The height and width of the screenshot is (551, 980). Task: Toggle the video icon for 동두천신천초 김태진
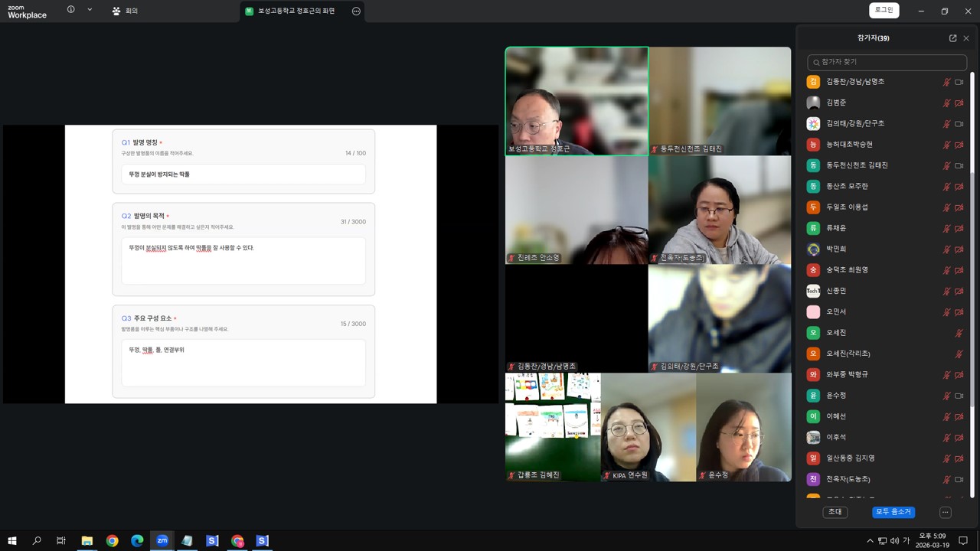959,165
